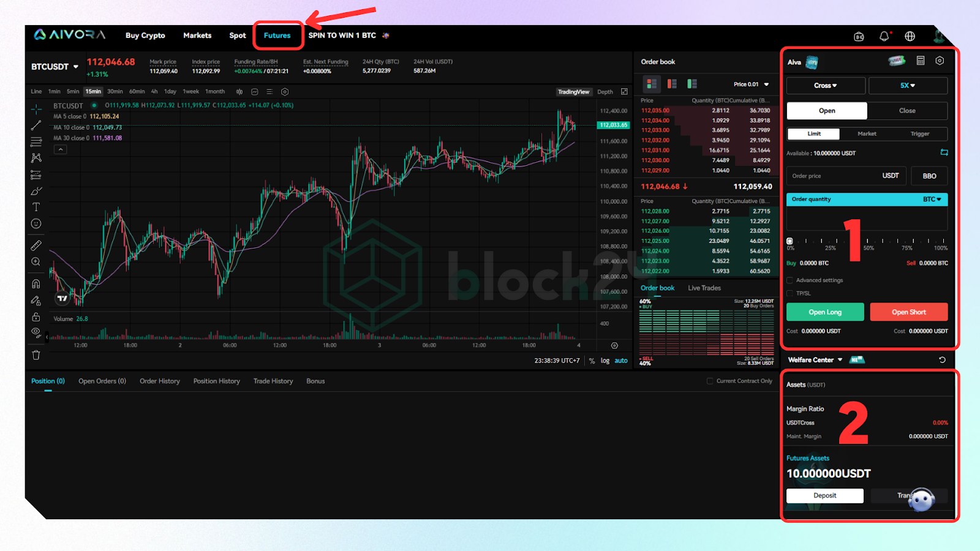
Task: Click the Deposit button
Action: tap(825, 496)
